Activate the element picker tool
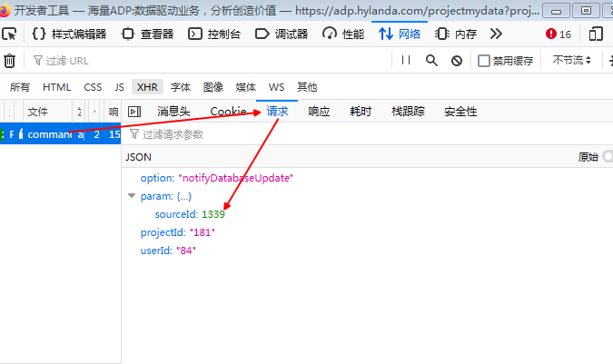Screen dimensions: 613x364 pos(9,34)
